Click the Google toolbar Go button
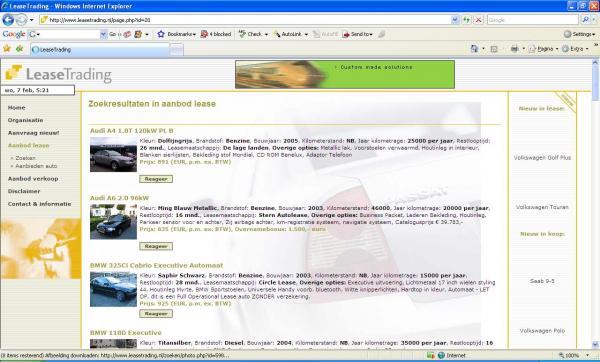The width and height of the screenshot is (600, 362). pyautogui.click(x=114, y=34)
